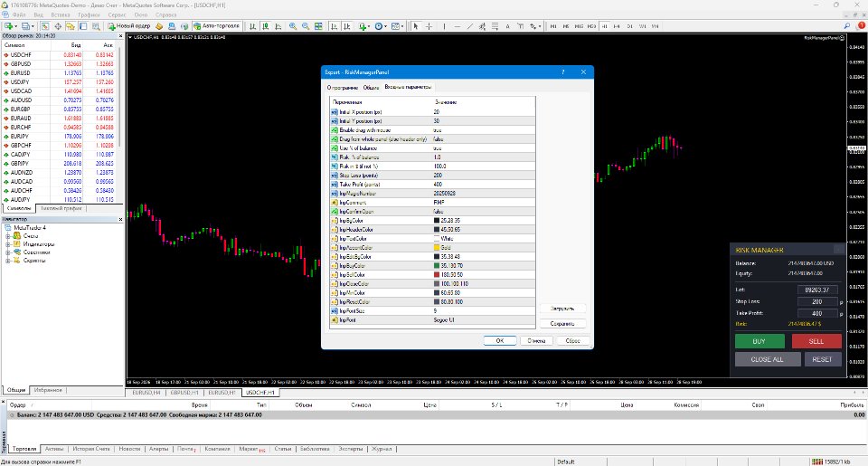Toggle the Market Watch window icon
This screenshot has height=466, width=868.
pos(45,26)
